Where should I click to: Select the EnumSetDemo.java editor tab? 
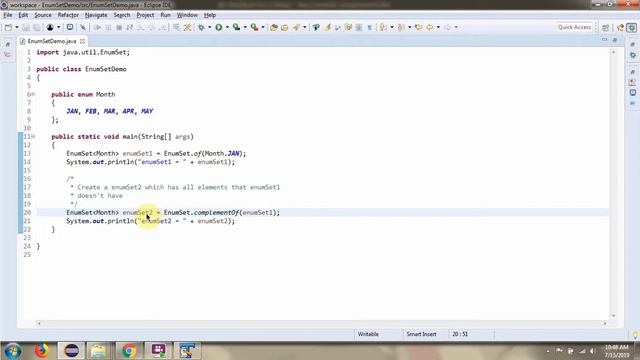(51, 41)
